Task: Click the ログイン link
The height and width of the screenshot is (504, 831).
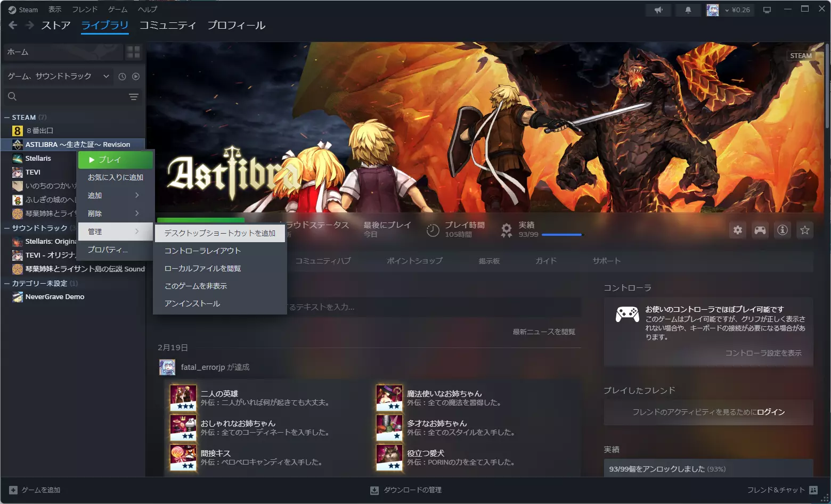Action: [771, 412]
